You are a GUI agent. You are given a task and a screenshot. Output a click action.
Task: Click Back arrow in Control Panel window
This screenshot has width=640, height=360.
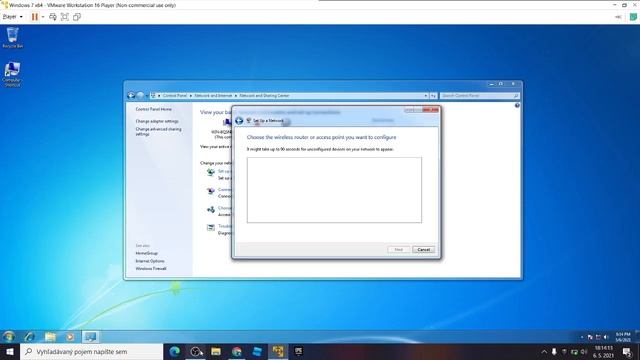131,96
